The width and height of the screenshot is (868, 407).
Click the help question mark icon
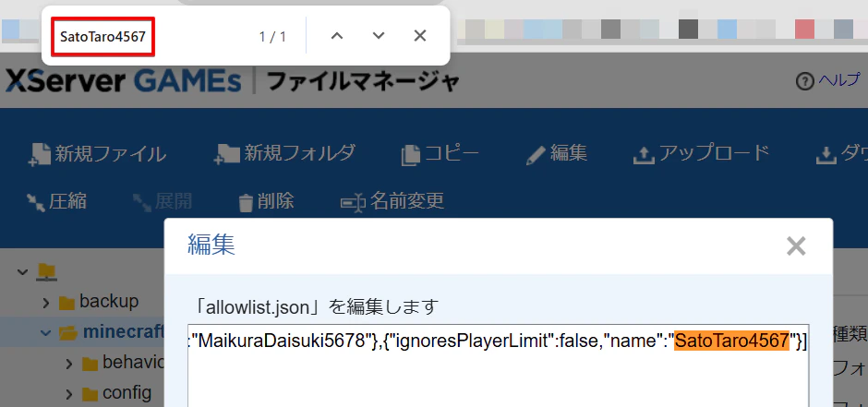[804, 81]
